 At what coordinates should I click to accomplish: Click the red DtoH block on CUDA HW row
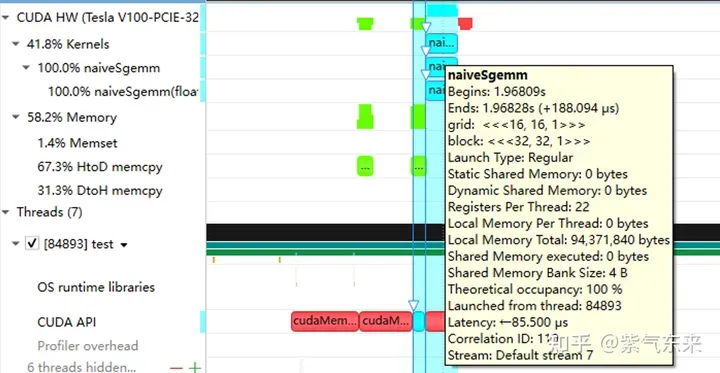(465, 23)
